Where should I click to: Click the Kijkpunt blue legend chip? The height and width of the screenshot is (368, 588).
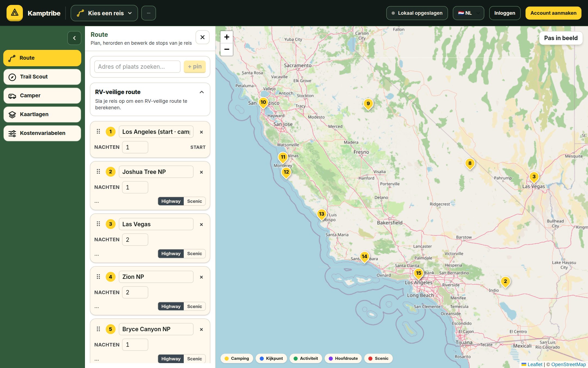271,358
